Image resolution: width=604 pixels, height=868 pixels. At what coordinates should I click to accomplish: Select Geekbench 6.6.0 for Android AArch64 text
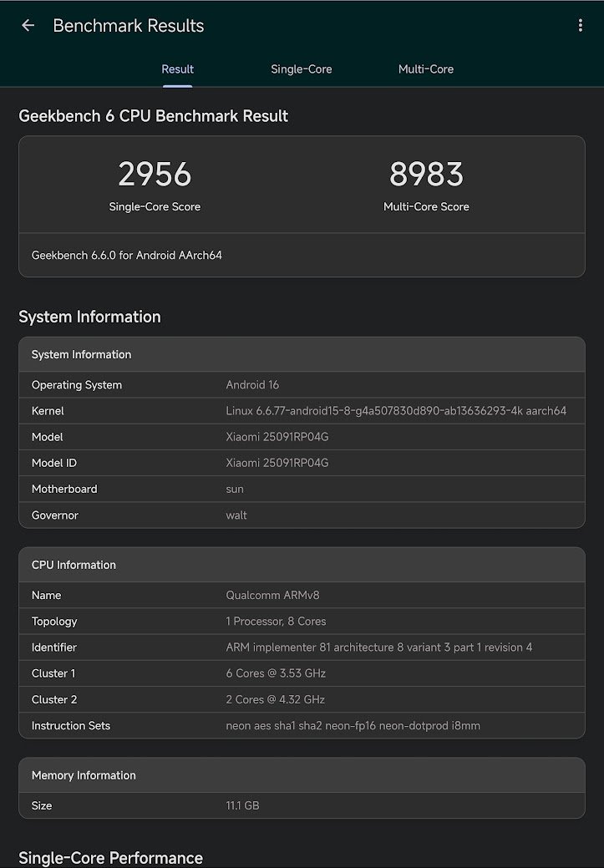coord(127,255)
